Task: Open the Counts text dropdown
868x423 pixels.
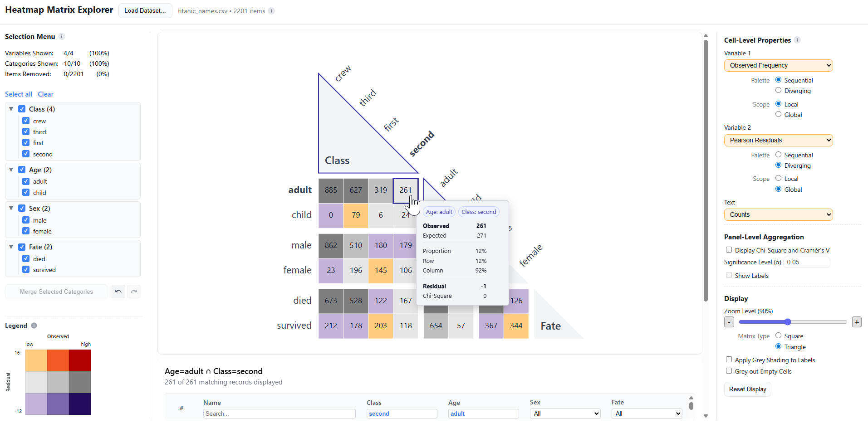Action: point(778,214)
